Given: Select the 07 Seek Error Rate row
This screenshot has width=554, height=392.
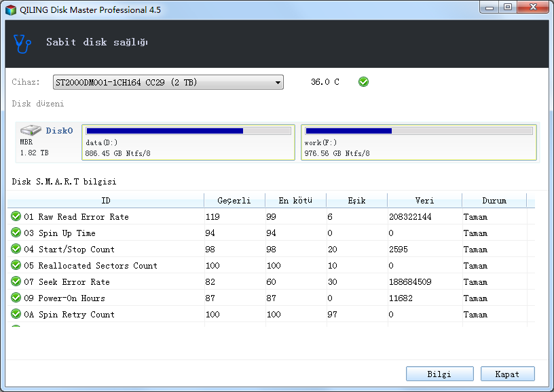Looking at the screenshot, I should click(271, 281).
